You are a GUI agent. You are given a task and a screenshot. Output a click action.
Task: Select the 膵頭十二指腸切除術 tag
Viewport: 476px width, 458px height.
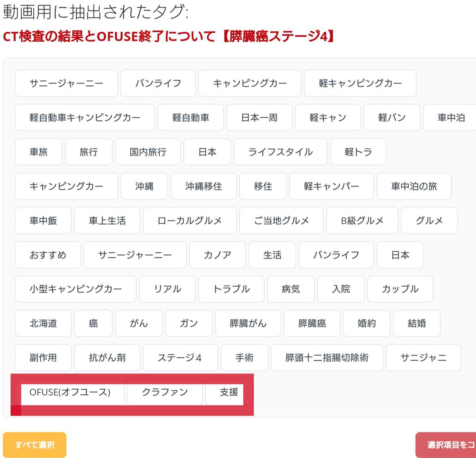click(327, 358)
